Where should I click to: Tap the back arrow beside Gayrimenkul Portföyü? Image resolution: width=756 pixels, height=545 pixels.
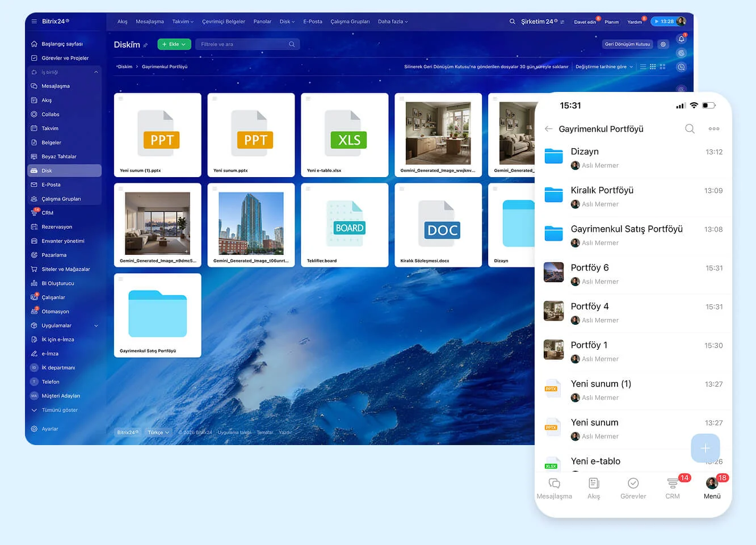(x=548, y=129)
